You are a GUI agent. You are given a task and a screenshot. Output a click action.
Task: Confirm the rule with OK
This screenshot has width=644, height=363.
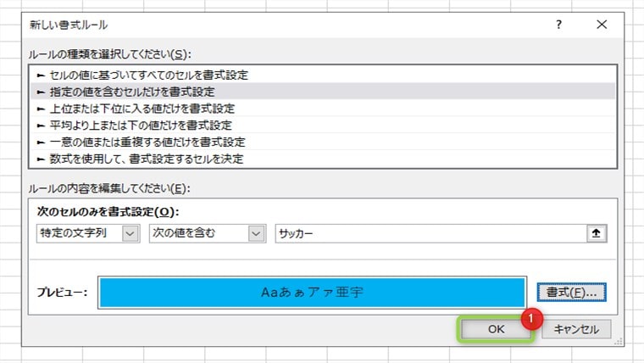point(496,329)
